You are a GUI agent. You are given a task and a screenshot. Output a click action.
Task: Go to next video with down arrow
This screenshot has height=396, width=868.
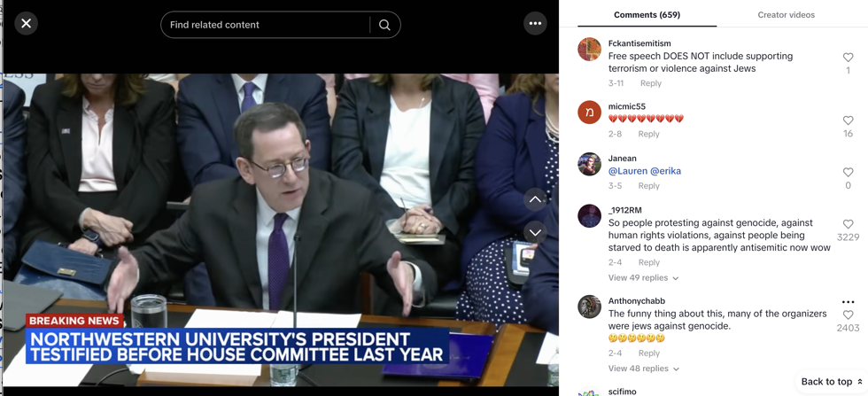[535, 232]
